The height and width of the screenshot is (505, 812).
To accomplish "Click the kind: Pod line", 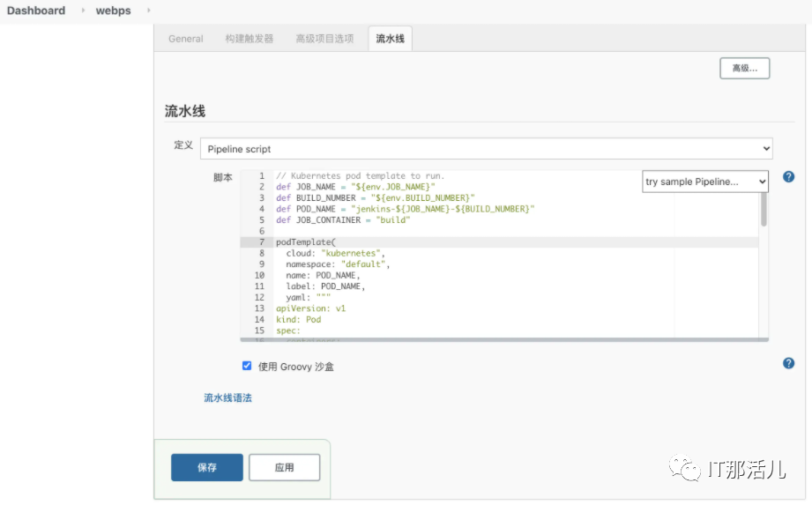I will 298,319.
